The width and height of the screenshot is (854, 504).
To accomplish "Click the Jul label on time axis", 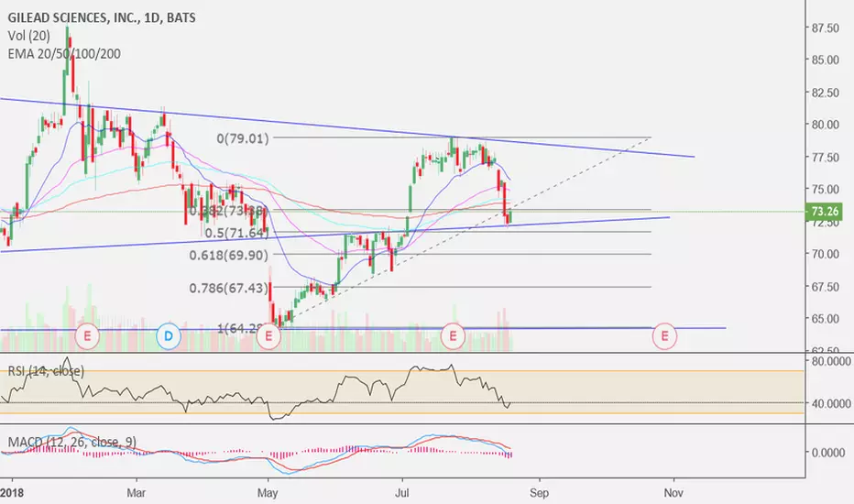I will [x=402, y=493].
